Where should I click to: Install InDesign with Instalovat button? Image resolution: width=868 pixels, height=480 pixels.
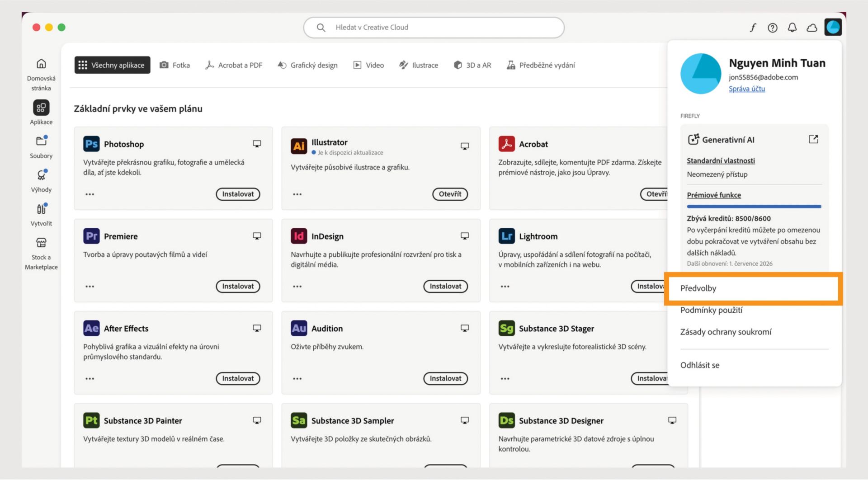[445, 286]
